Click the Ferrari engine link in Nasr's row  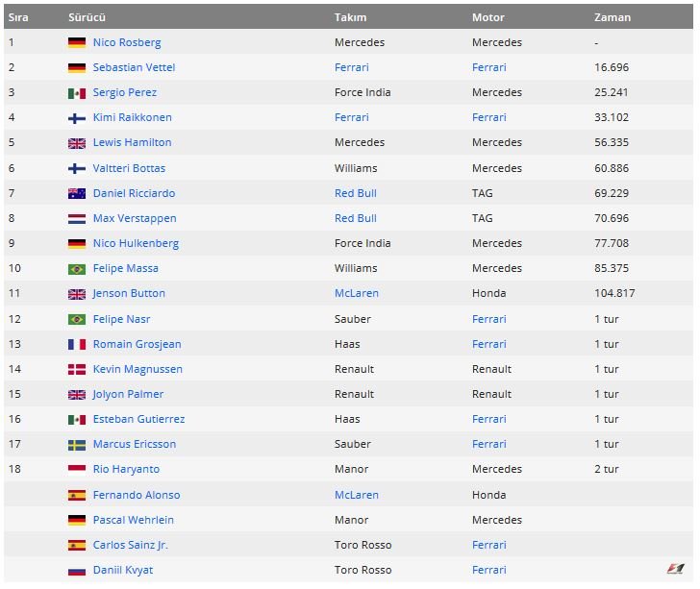(x=489, y=319)
